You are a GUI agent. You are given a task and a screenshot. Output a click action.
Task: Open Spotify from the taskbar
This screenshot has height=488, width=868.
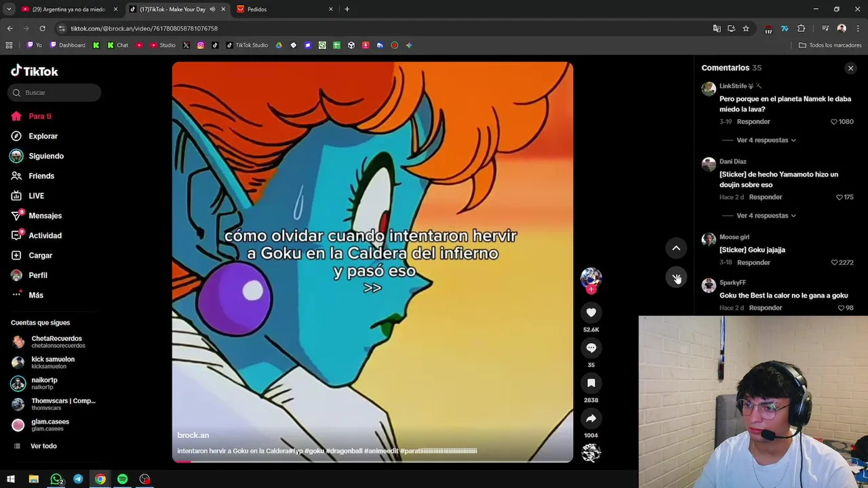tap(122, 479)
